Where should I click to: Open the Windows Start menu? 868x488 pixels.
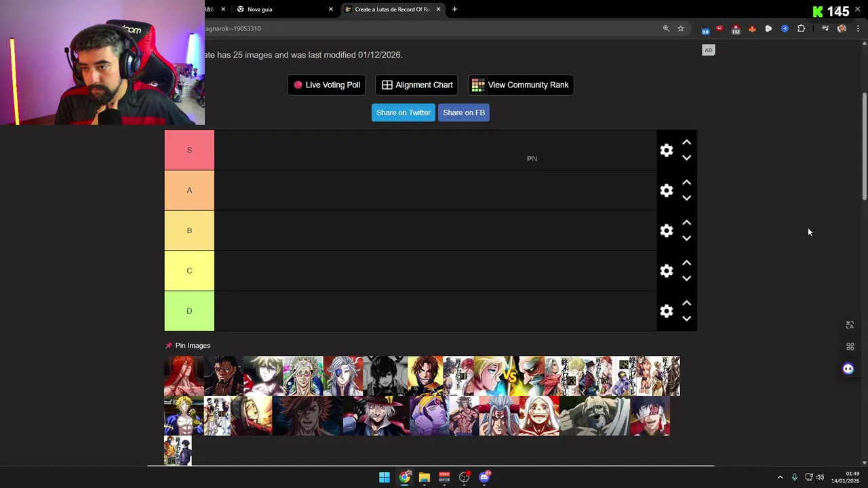click(384, 477)
